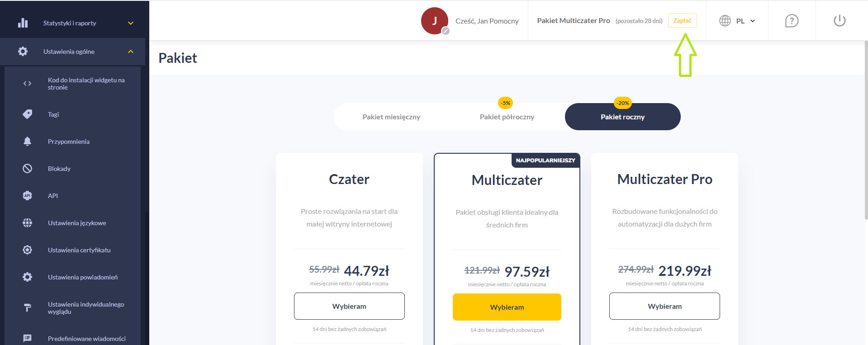Open the PL language dropdown
Image resolution: width=868 pixels, height=345 pixels.
745,21
